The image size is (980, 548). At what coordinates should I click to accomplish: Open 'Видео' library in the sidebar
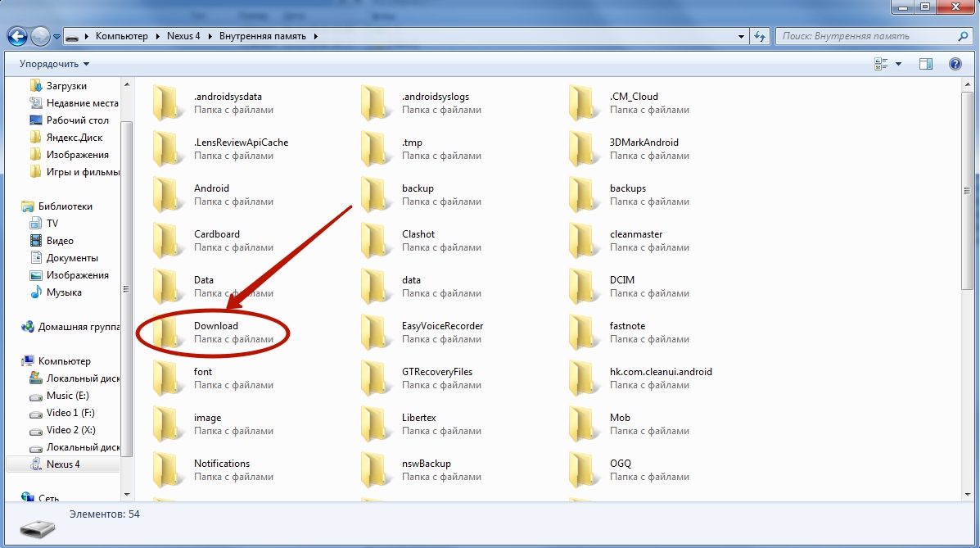(x=60, y=241)
